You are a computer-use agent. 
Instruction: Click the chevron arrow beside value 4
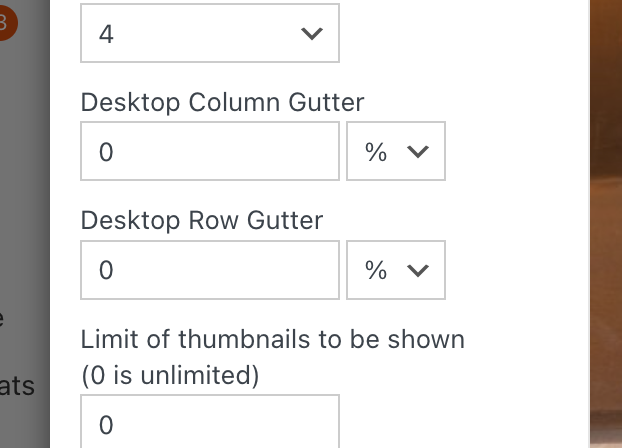pyautogui.click(x=312, y=34)
